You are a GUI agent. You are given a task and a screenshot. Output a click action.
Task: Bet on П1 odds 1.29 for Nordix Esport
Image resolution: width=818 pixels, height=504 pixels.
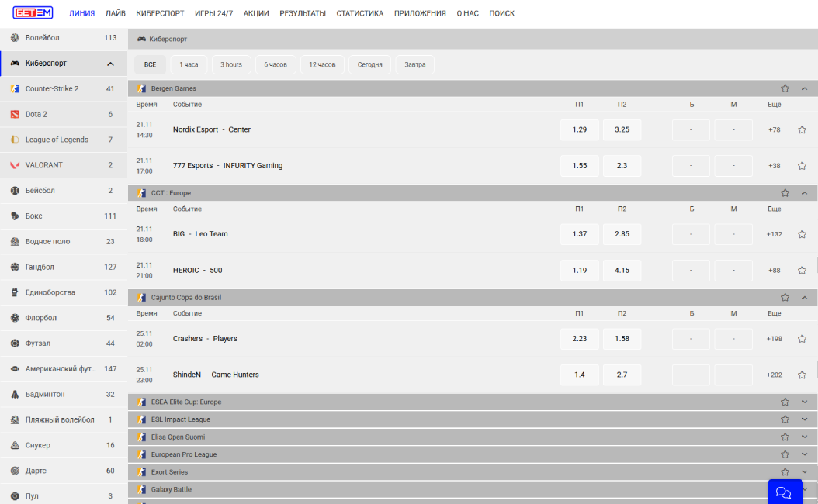click(x=579, y=129)
